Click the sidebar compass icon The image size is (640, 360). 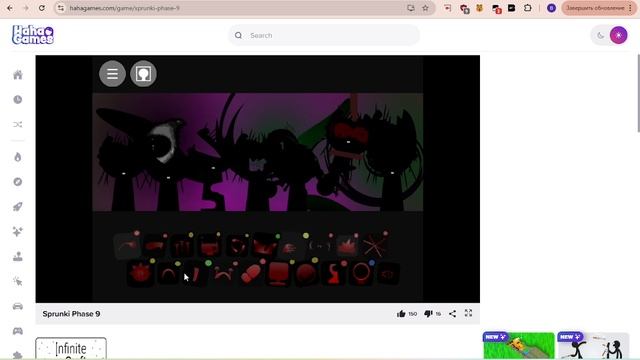[x=18, y=182]
